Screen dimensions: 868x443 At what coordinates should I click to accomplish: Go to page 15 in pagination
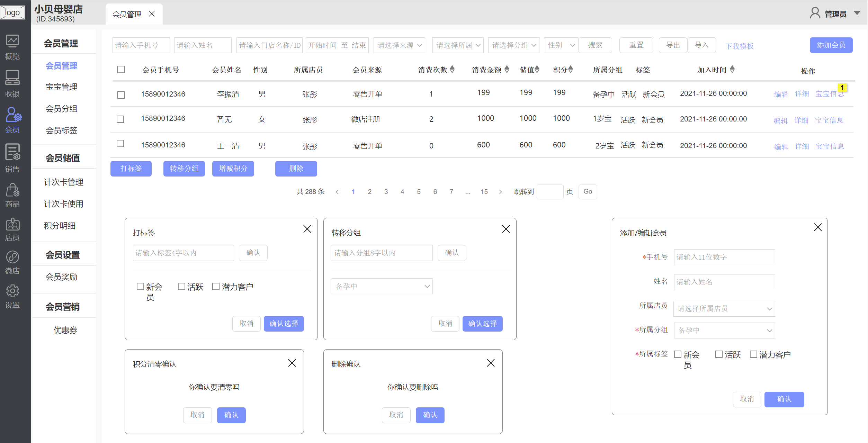coord(484,192)
